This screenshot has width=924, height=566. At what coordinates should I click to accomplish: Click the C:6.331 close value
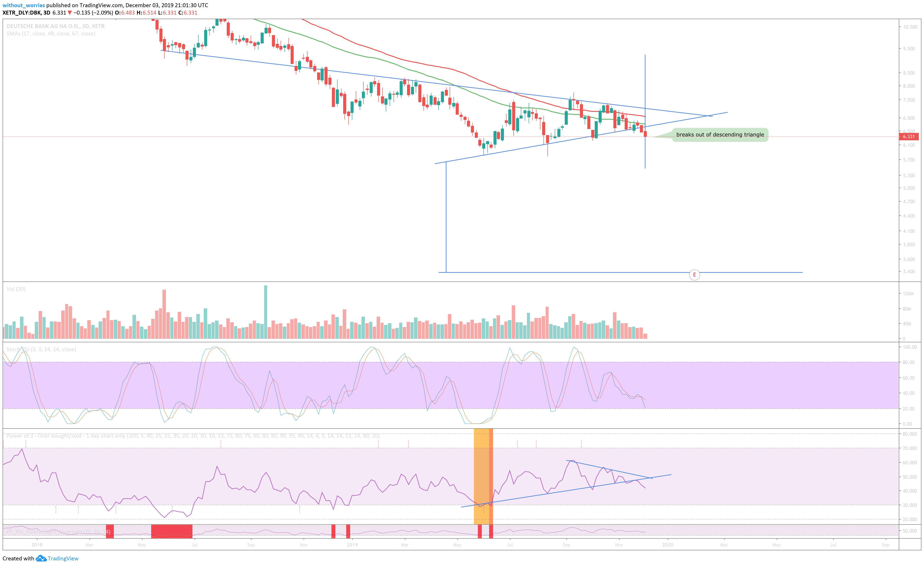[x=188, y=13]
